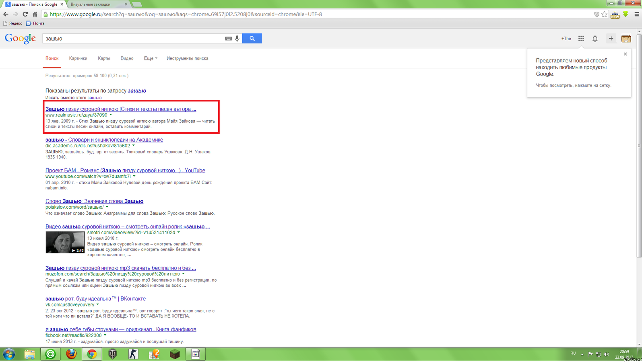Open the Mail.ru Agent @ taskbar icon
Image resolution: width=644 pixels, height=364 pixels.
point(50,354)
